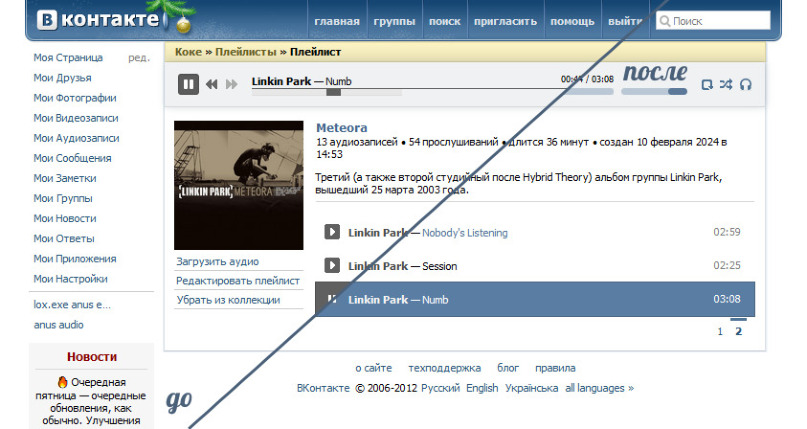Expand all languages » link
The width and height of the screenshot is (807, 429).
tap(600, 388)
